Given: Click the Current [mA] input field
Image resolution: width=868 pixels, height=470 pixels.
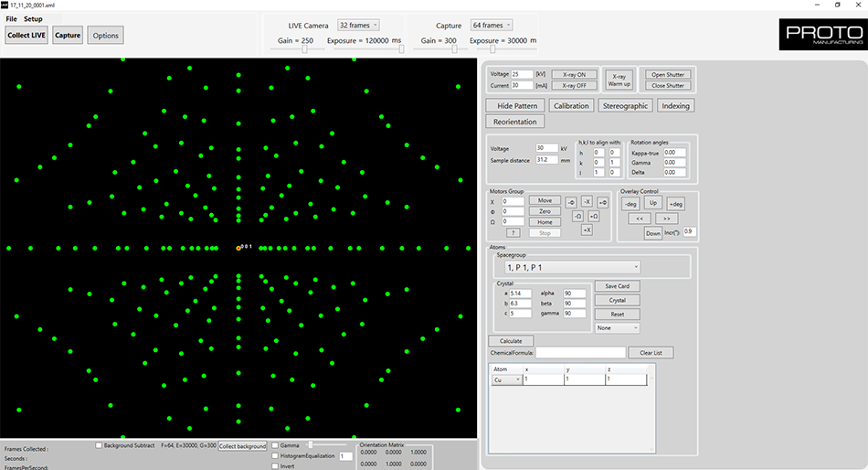Looking at the screenshot, I should (x=522, y=85).
